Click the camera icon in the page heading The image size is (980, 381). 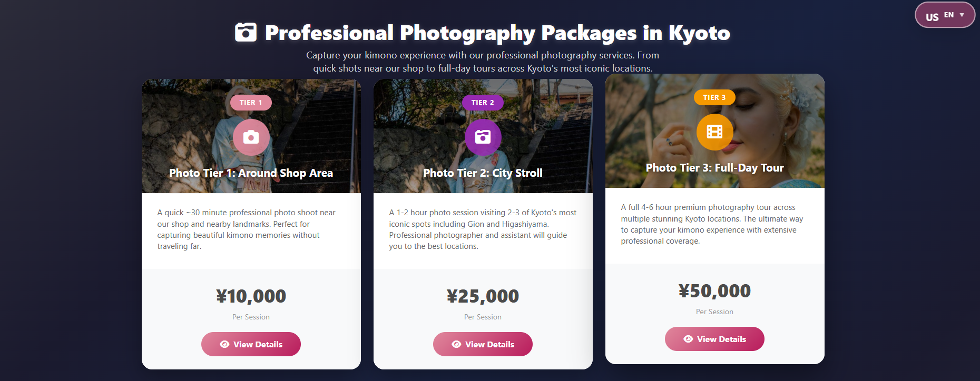(x=245, y=33)
